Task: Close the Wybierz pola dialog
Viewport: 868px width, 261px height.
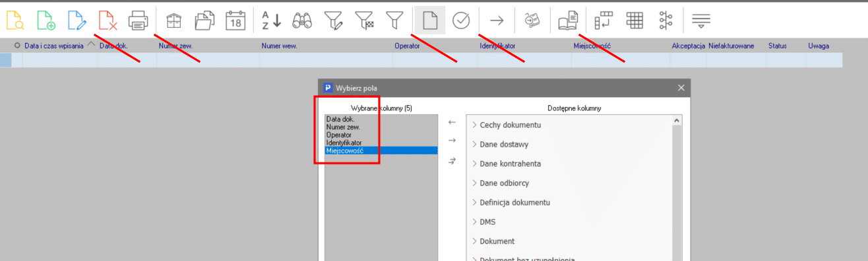Action: tap(681, 88)
